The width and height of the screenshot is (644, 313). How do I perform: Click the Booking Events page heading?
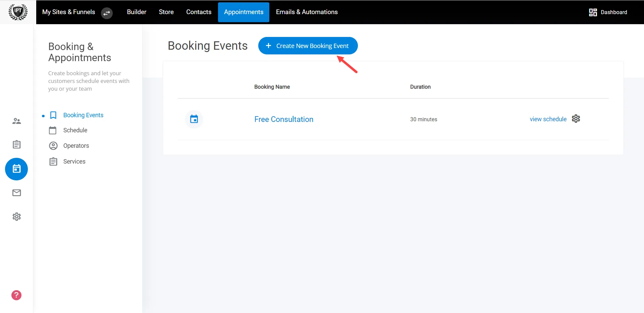point(208,46)
